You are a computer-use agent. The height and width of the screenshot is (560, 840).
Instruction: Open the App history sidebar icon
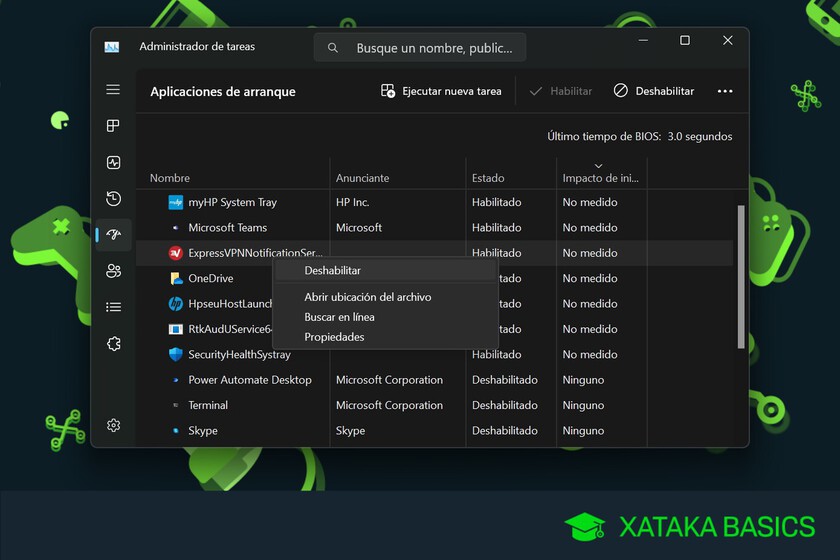coord(113,199)
